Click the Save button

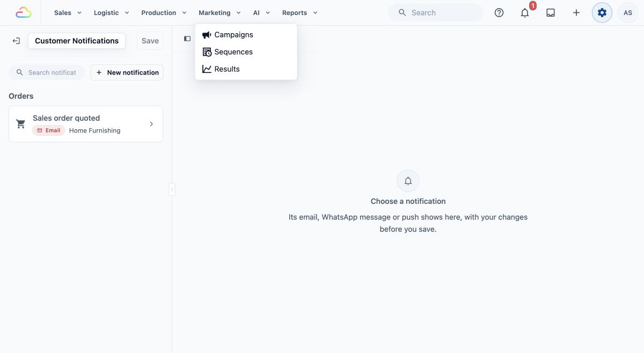click(150, 41)
